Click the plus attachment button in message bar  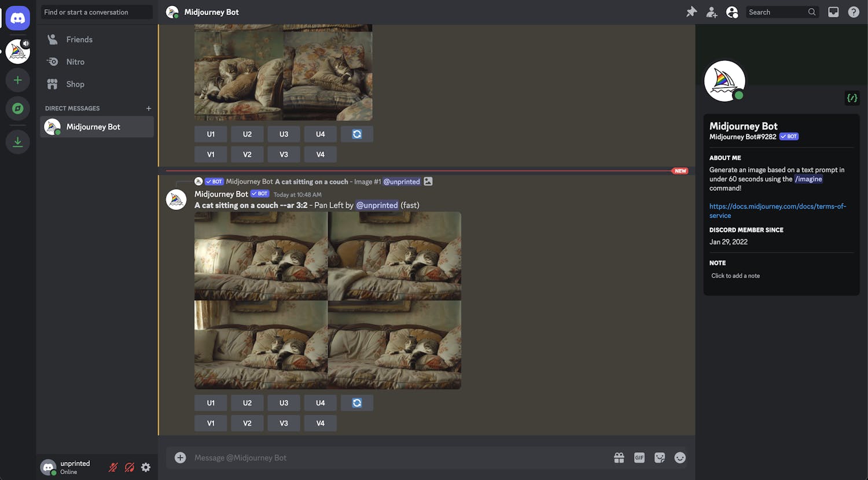[x=181, y=458]
